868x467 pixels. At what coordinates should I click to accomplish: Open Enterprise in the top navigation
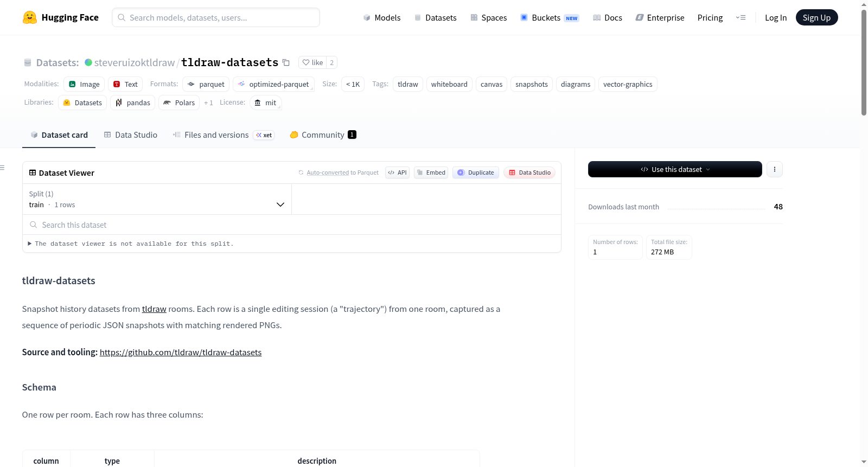point(660,17)
